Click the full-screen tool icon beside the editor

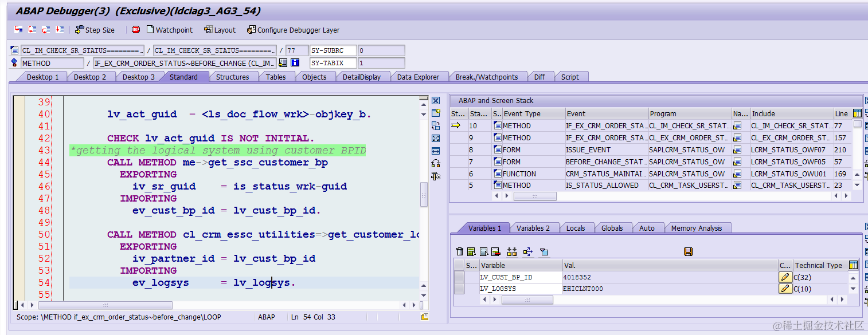coord(436,139)
